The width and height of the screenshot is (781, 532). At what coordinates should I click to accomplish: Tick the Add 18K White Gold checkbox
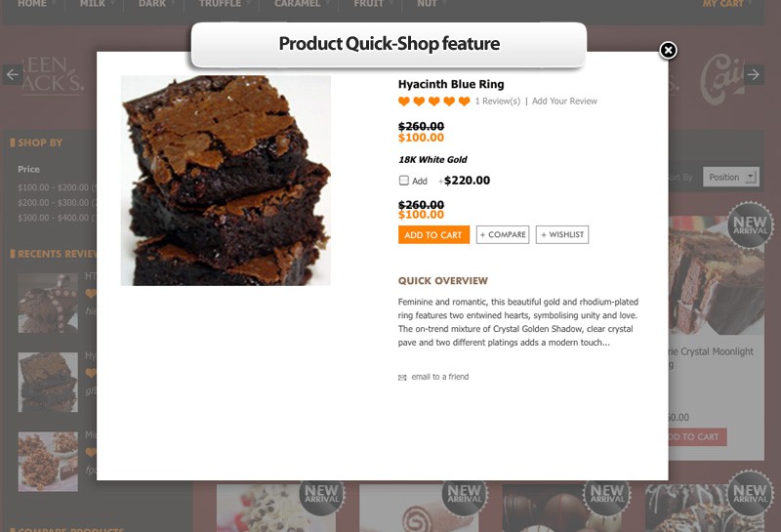[404, 181]
